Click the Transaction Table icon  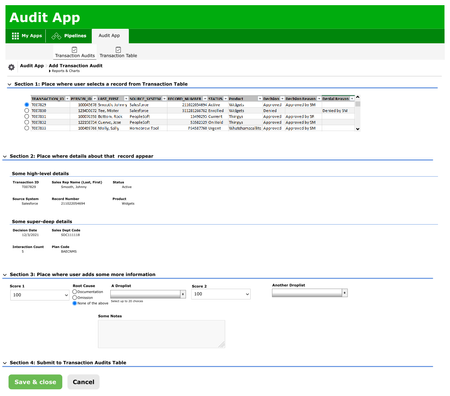coord(118,50)
